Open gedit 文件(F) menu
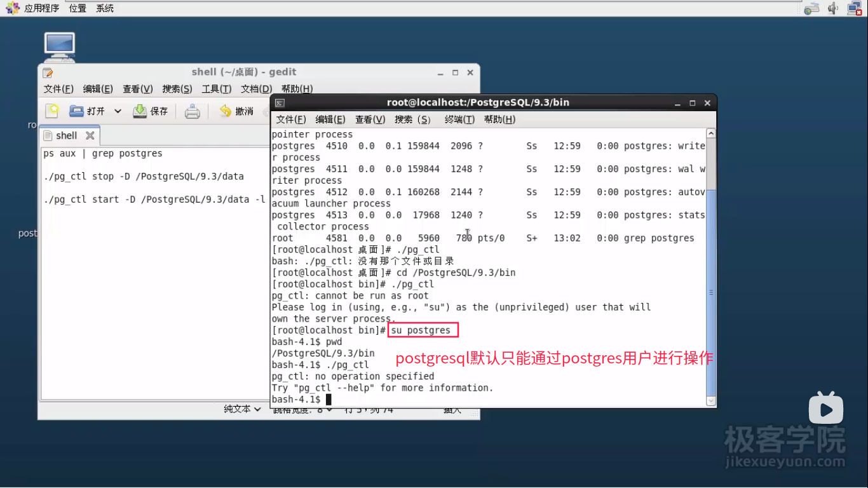 click(58, 89)
